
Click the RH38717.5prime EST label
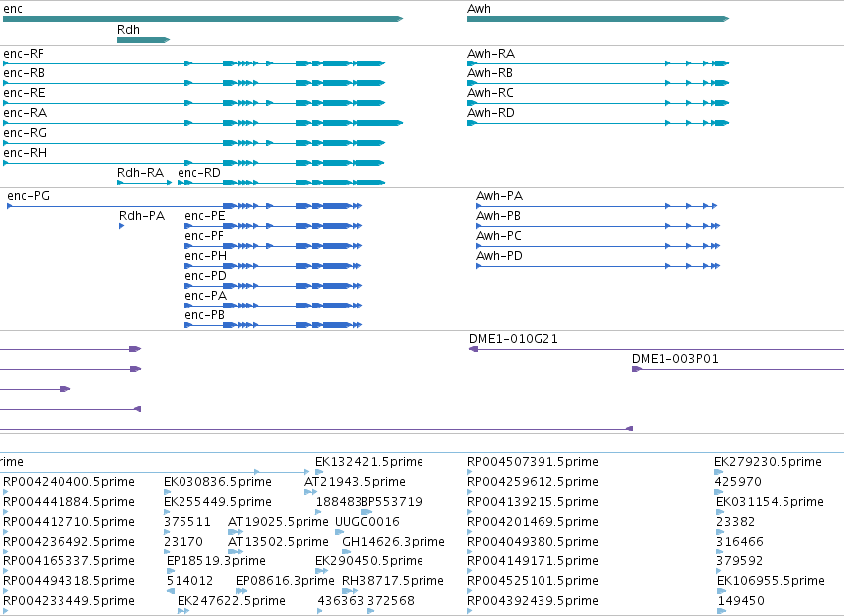point(393,581)
